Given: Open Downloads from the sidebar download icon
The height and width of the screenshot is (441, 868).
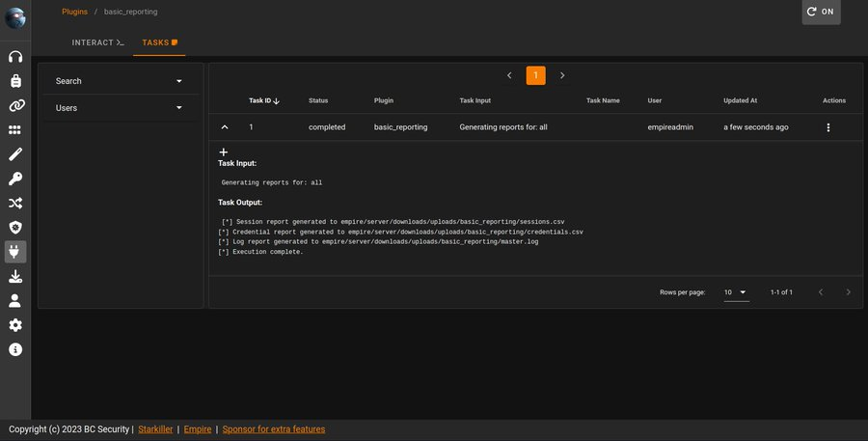Looking at the screenshot, I should (15, 277).
